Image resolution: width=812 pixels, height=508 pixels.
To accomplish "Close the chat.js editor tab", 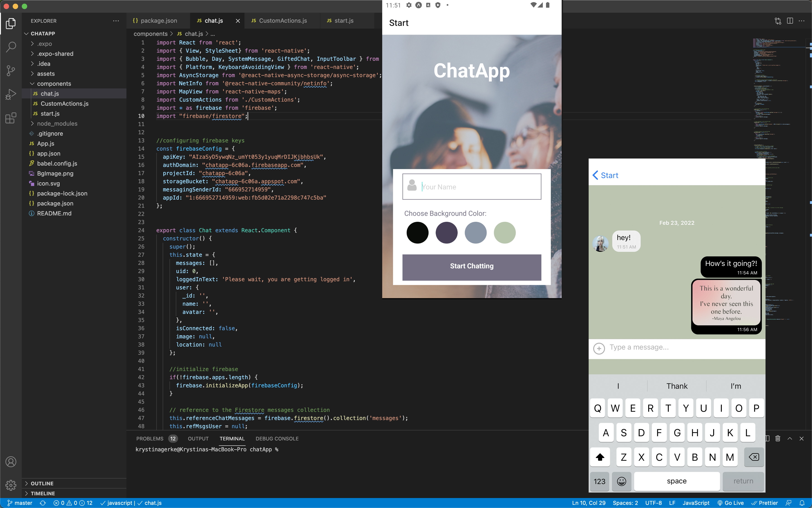I will click(238, 21).
